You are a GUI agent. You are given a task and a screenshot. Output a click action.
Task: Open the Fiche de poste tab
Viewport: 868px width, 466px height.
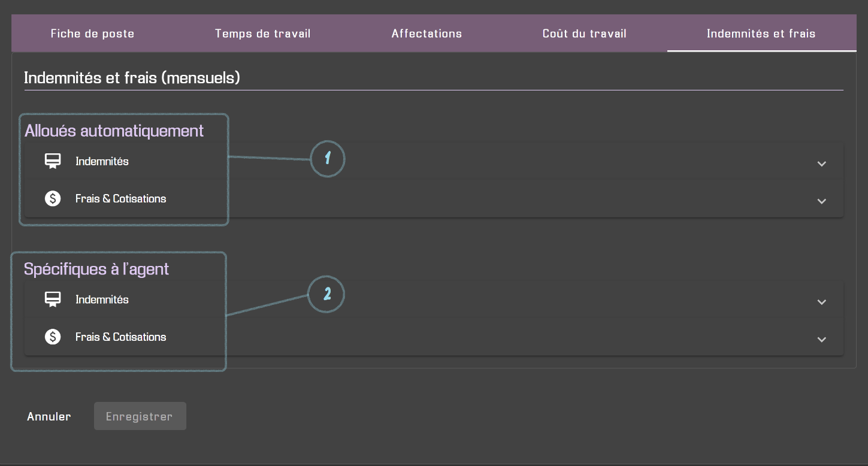(92, 34)
